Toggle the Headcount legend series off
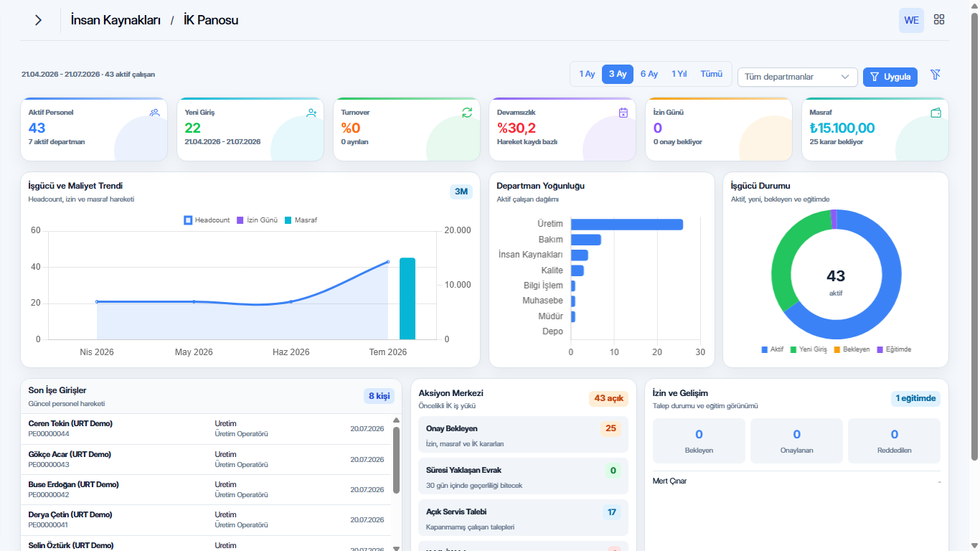The width and height of the screenshot is (980, 551). pyautogui.click(x=207, y=220)
